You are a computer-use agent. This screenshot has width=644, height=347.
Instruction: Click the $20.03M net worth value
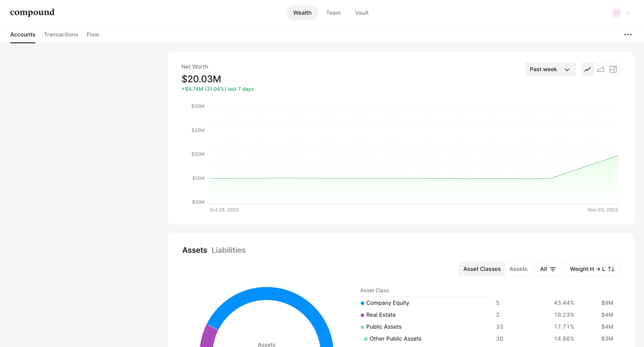tap(201, 79)
